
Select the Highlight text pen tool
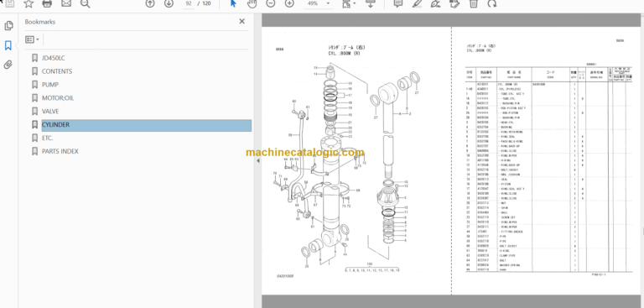pyautogui.click(x=418, y=3)
